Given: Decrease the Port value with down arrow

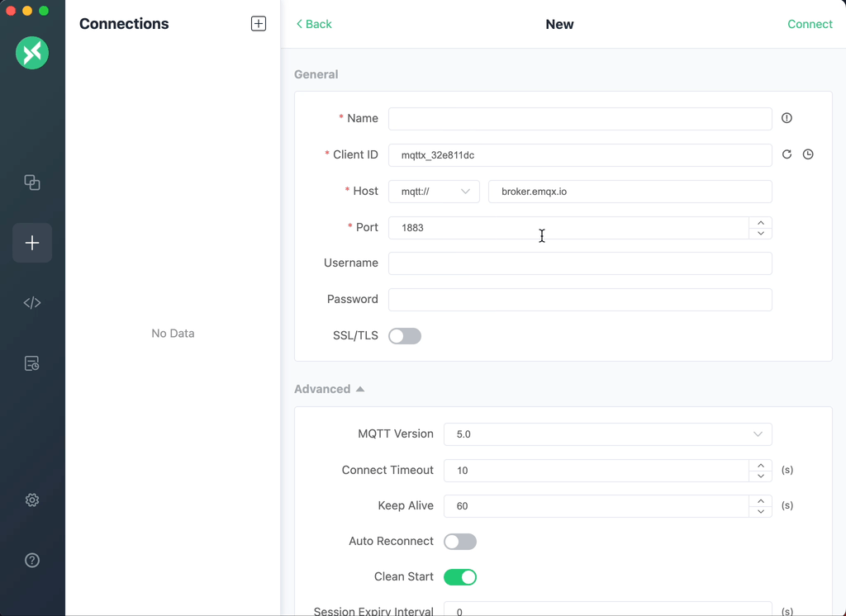Looking at the screenshot, I should click(x=761, y=234).
